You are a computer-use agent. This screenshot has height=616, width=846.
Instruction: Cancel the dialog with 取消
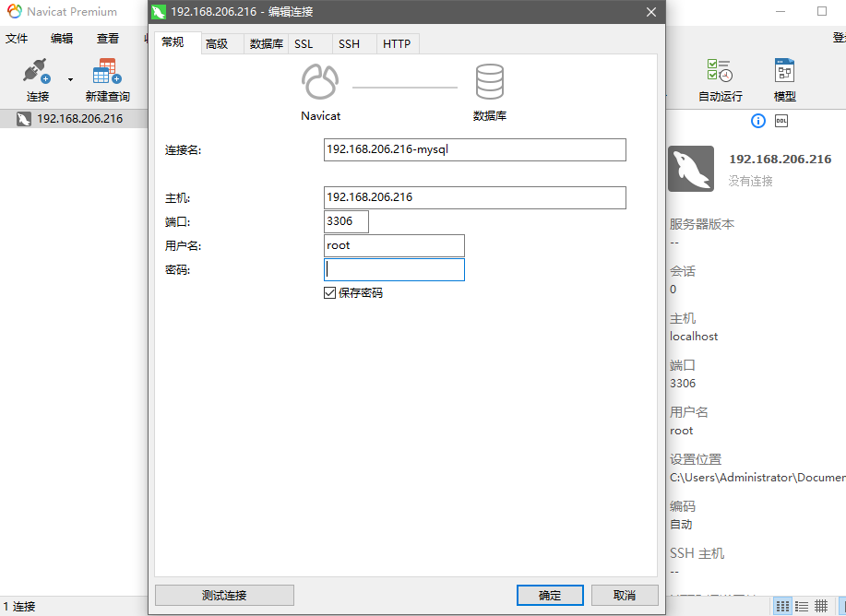(x=625, y=595)
